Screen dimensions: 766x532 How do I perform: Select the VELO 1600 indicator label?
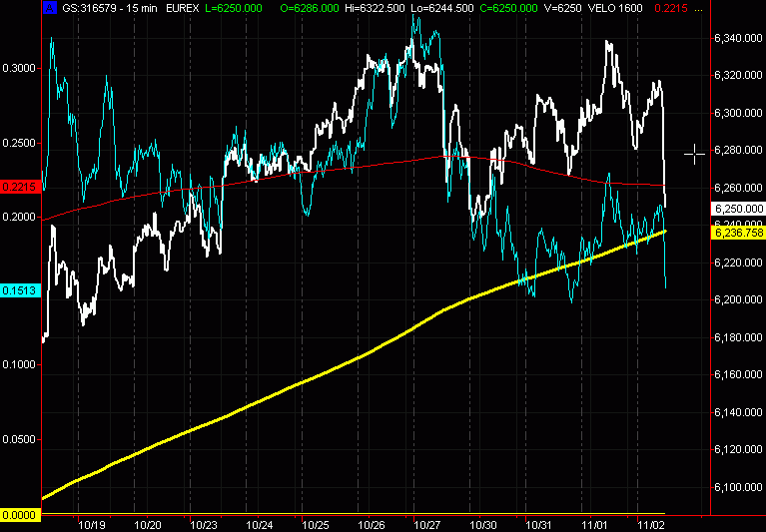point(615,8)
